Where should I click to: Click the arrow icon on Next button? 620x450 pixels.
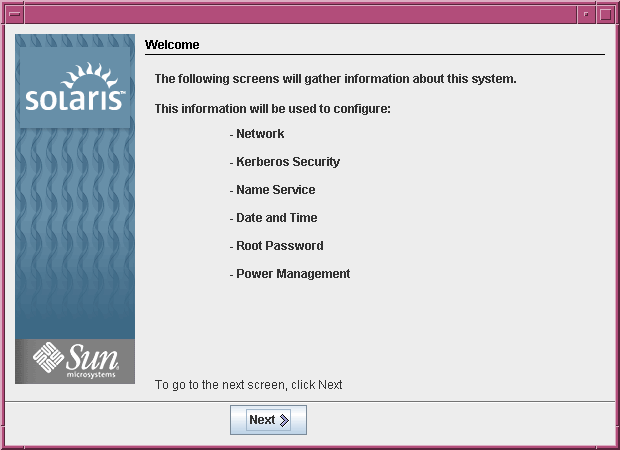(285, 420)
